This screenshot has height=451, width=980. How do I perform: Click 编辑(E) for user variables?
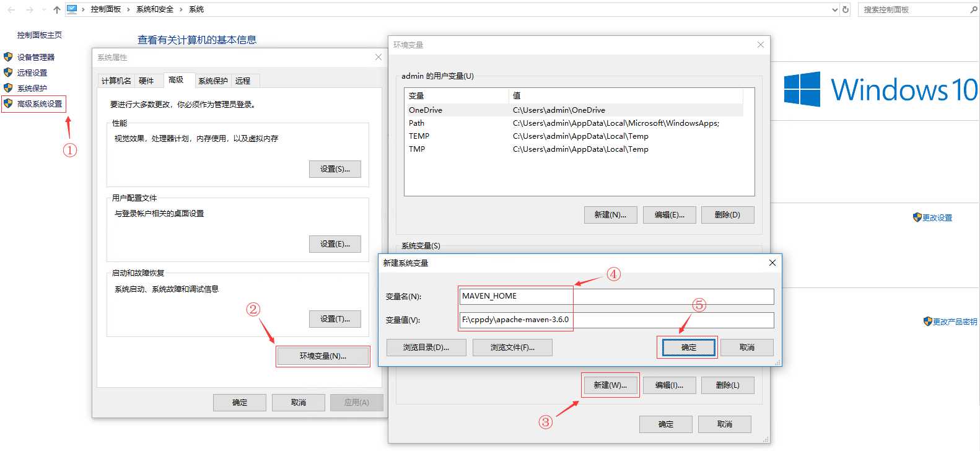coord(670,215)
